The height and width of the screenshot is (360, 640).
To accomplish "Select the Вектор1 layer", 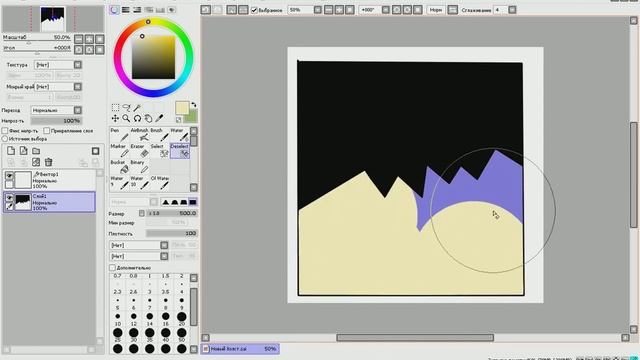I will 49,180.
